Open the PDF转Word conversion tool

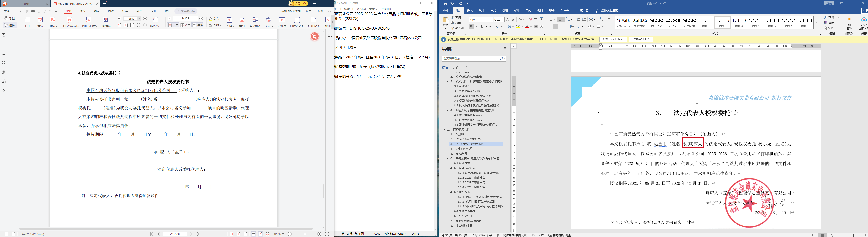pyautogui.click(x=70, y=22)
